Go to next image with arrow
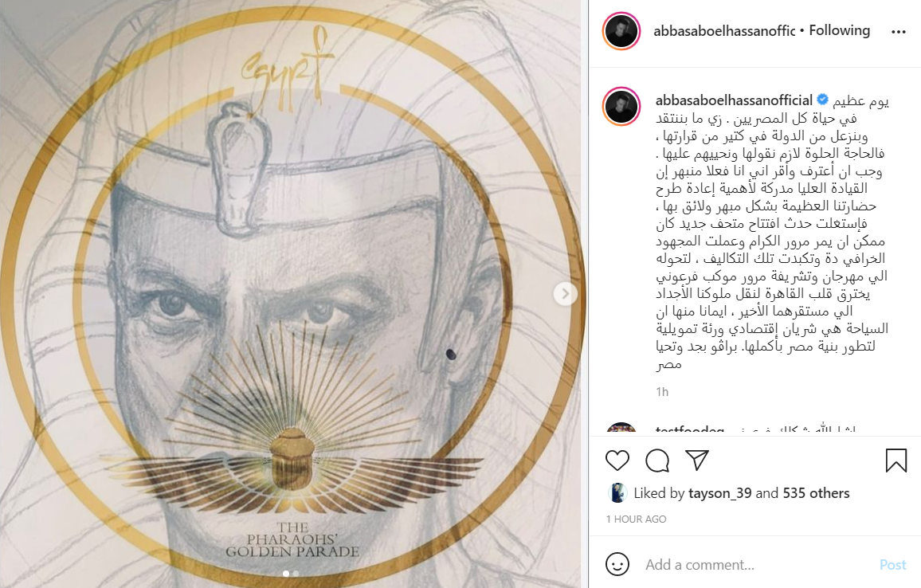921x588 pixels. pyautogui.click(x=565, y=294)
